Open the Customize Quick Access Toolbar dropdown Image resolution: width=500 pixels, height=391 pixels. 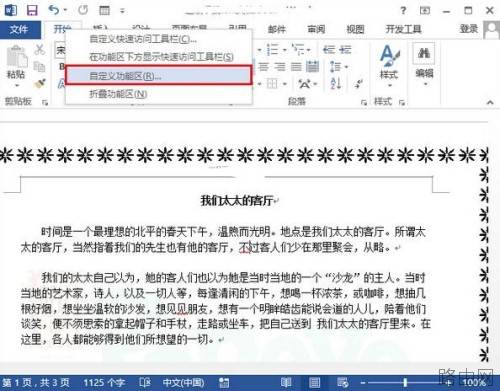[x=122, y=11]
